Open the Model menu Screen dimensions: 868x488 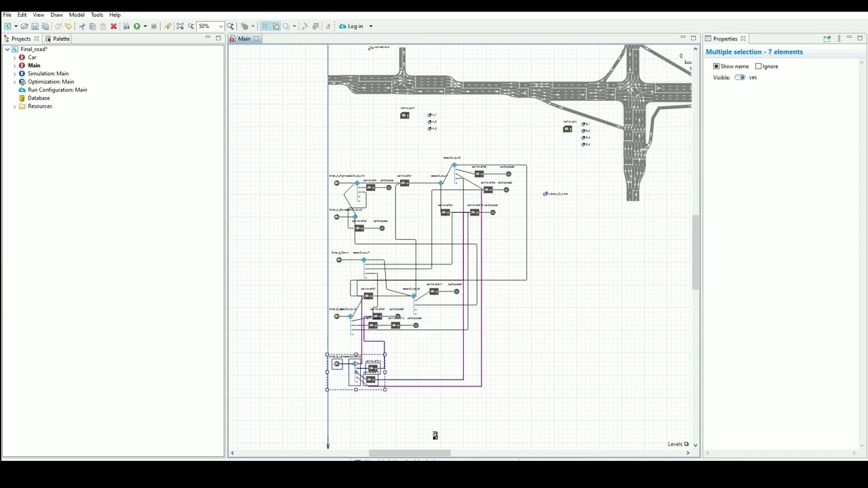pyautogui.click(x=77, y=15)
